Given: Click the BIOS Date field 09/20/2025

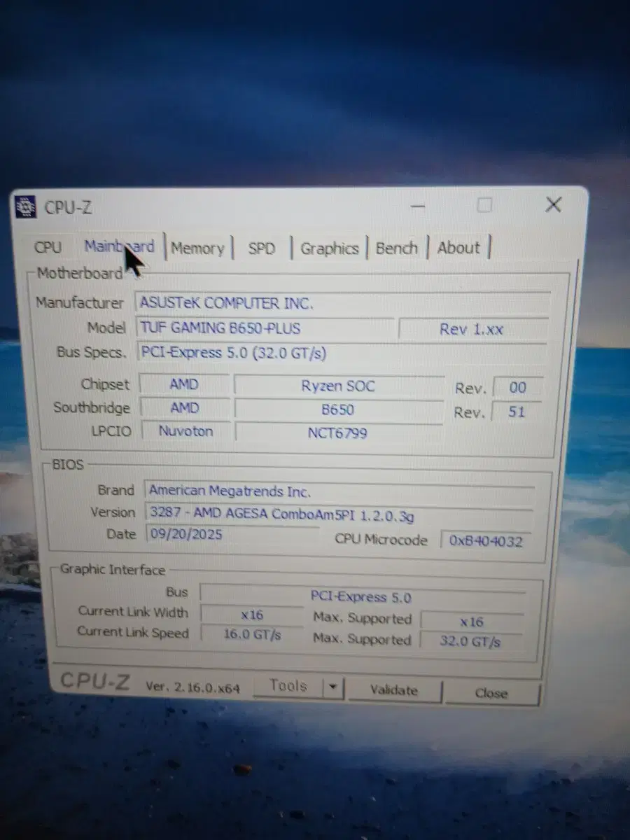Looking at the screenshot, I should (x=231, y=534).
